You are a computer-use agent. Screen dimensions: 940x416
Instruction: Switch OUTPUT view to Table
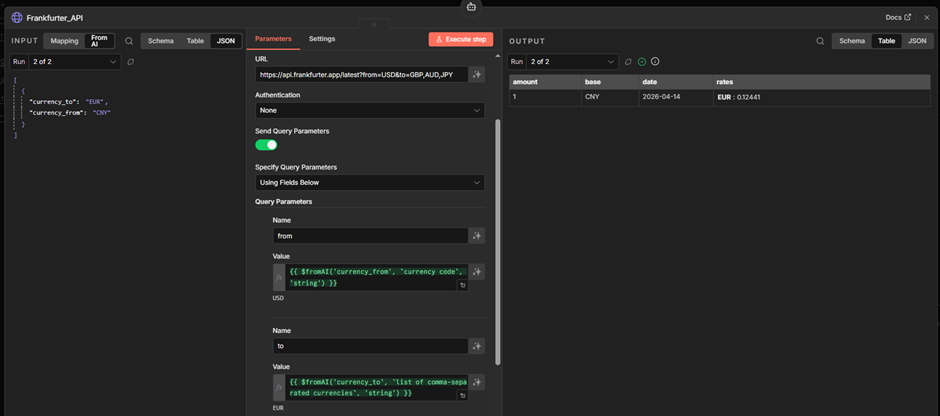pyautogui.click(x=886, y=41)
